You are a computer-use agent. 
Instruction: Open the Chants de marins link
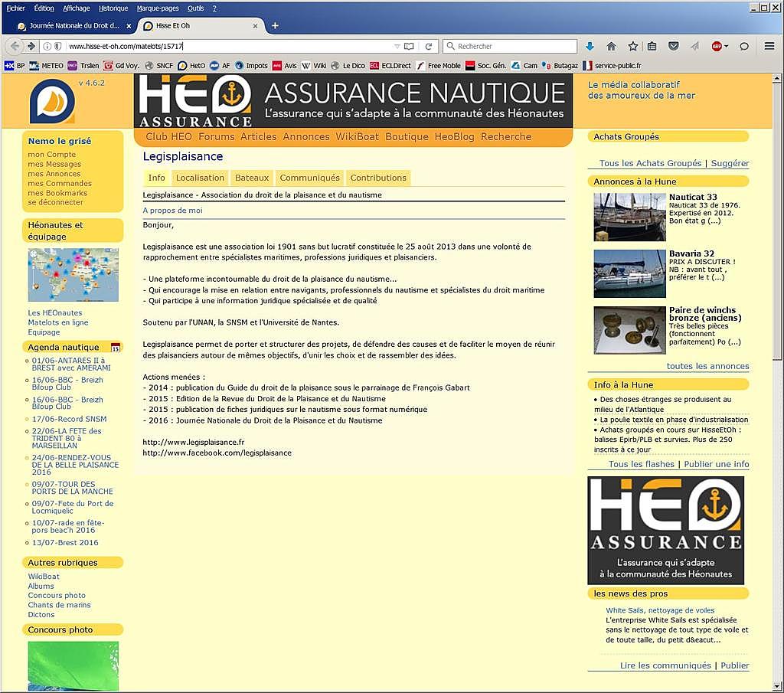[x=60, y=605]
